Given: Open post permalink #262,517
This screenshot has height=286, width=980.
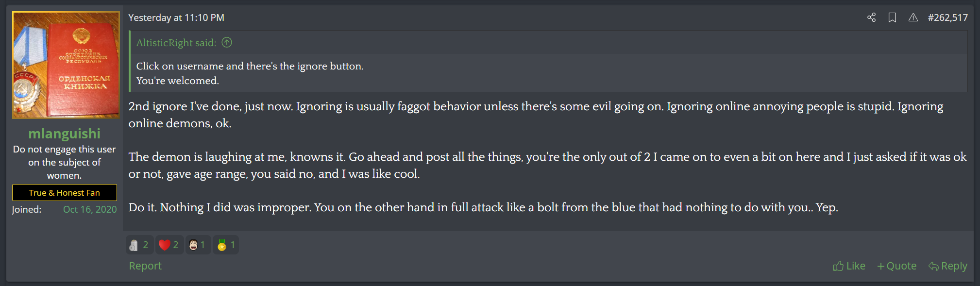Looking at the screenshot, I should [947, 17].
